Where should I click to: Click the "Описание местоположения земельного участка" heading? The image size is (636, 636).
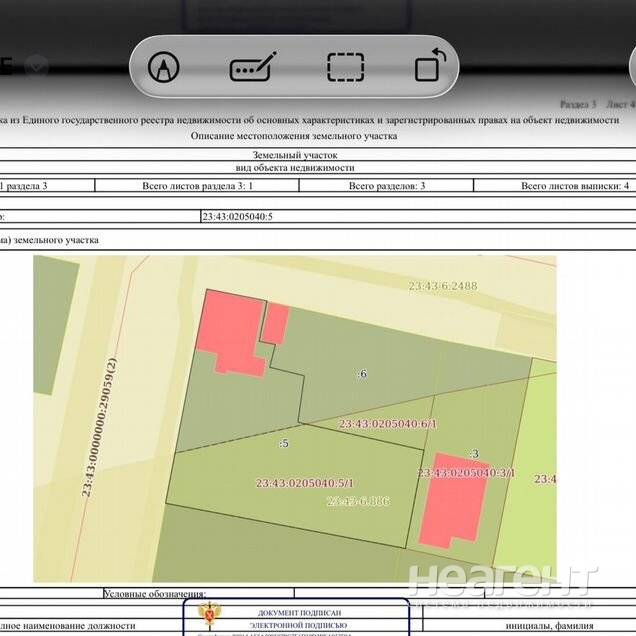(294, 136)
